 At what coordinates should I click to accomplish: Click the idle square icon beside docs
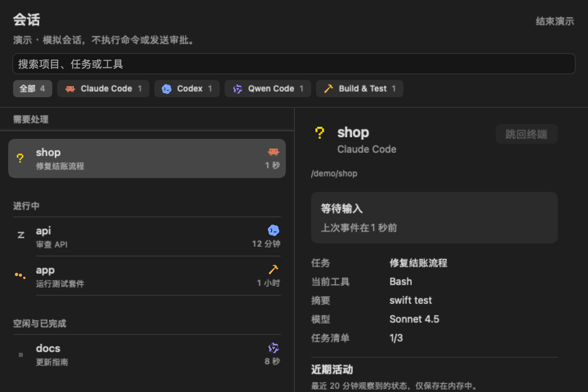(21, 355)
